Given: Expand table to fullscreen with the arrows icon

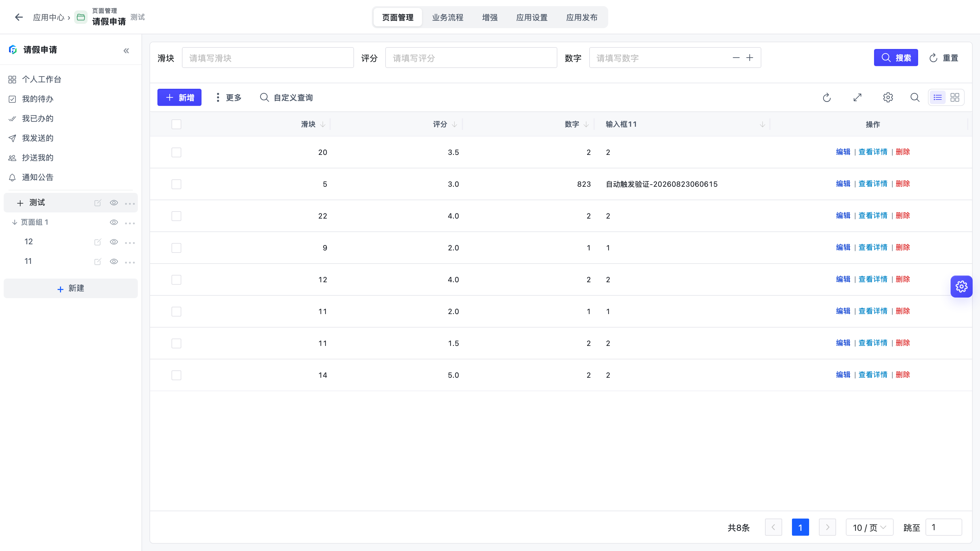Looking at the screenshot, I should click(857, 97).
